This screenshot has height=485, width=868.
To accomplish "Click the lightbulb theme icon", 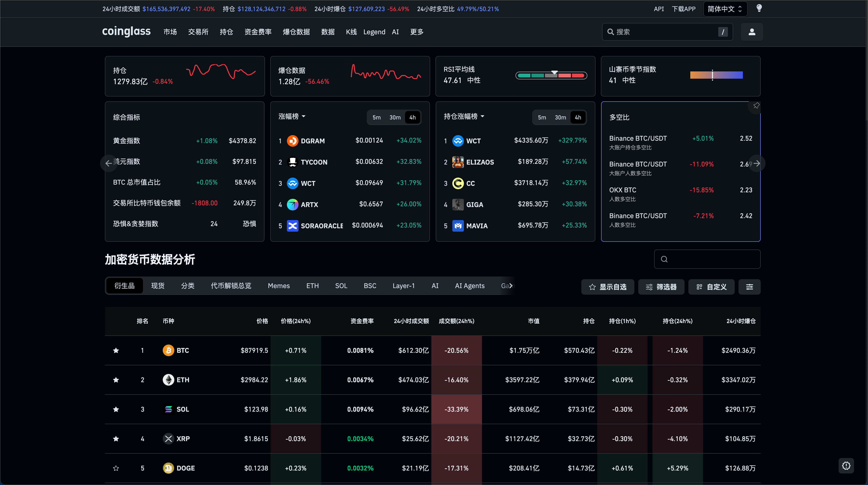I will pyautogui.click(x=759, y=8).
